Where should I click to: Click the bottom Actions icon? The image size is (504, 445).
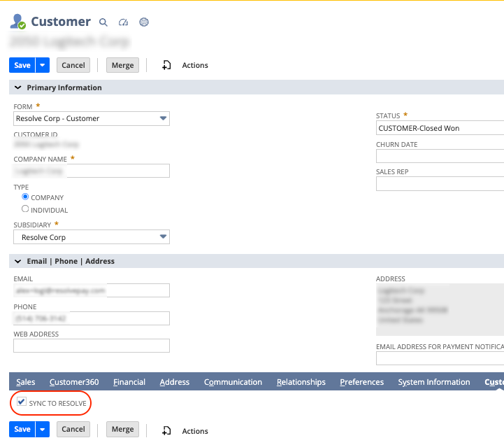point(166,431)
